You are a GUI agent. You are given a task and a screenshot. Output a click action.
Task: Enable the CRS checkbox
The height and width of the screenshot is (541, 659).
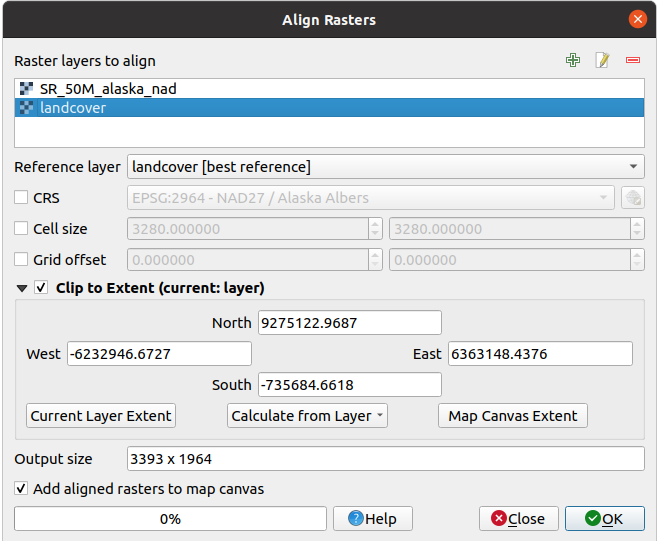point(22,198)
